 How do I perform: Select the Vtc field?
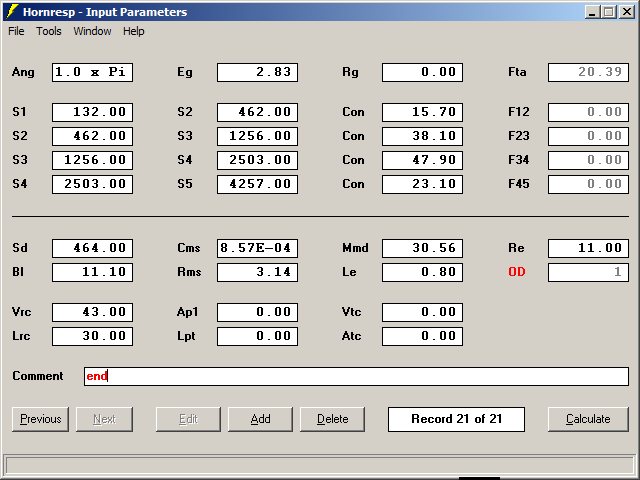[x=422, y=312]
